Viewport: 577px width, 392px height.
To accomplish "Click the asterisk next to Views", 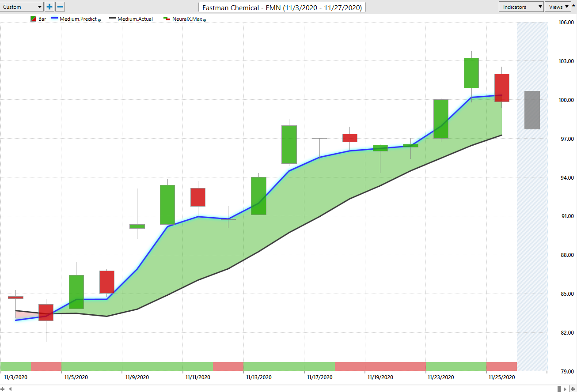I will pos(573,7).
